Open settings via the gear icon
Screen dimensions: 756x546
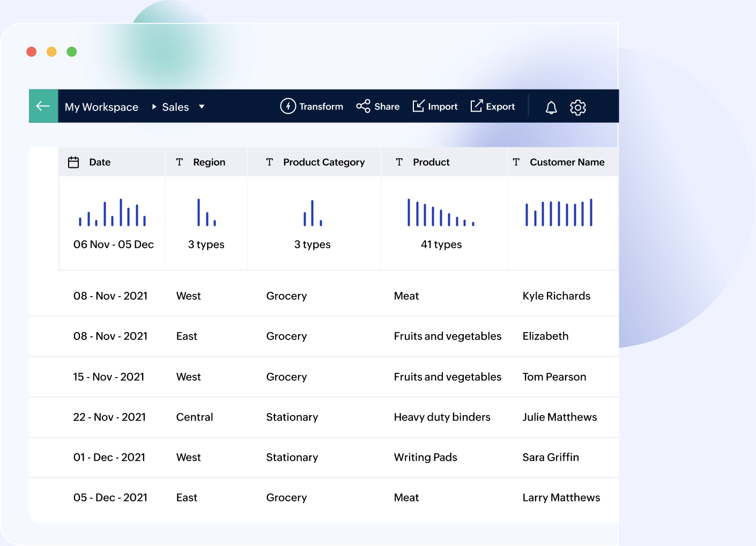click(x=577, y=107)
